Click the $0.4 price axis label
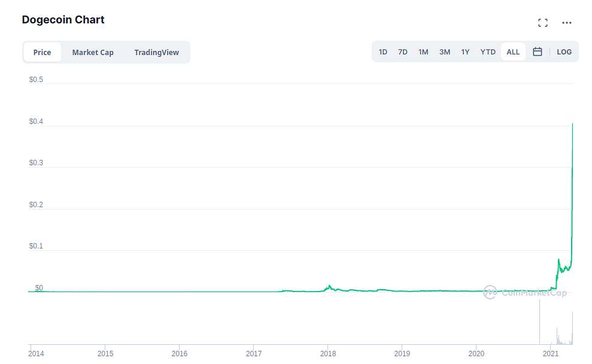This screenshot has width=592, height=364. coord(36,121)
